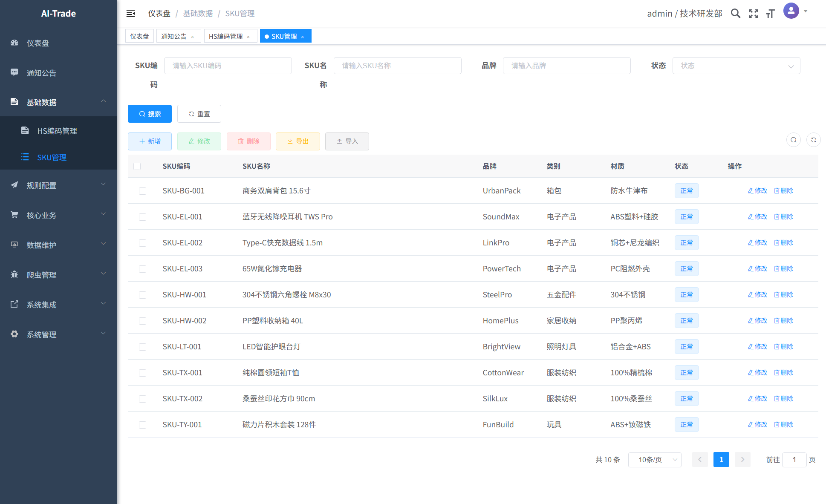Check the SKU-TX-002 row checkbox
The width and height of the screenshot is (826, 504).
coord(142,399)
